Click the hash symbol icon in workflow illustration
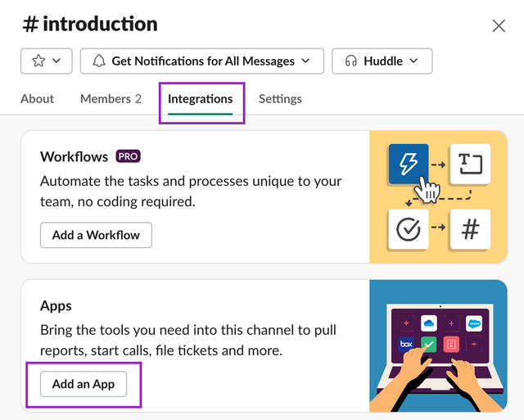The height and width of the screenshot is (420, 524). pos(470,230)
